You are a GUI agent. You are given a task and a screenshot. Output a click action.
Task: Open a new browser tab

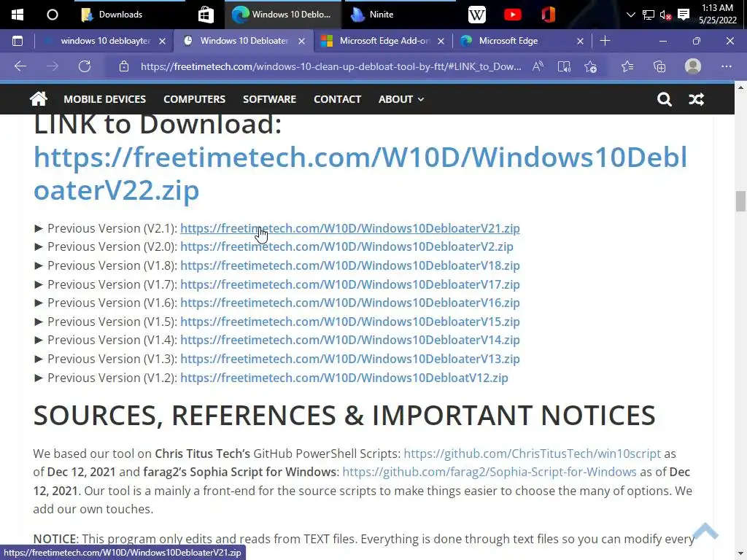pos(605,41)
